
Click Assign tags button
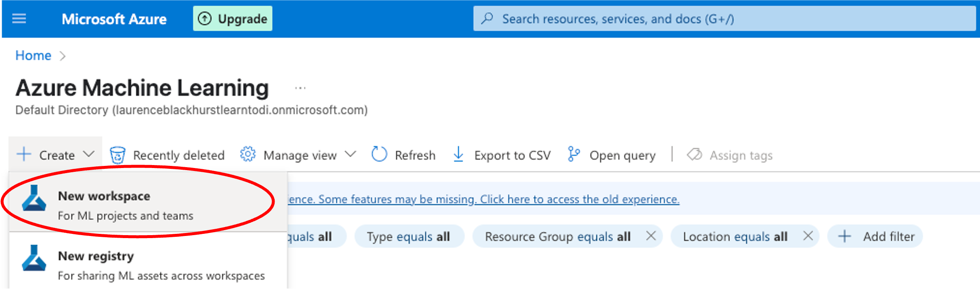730,155
